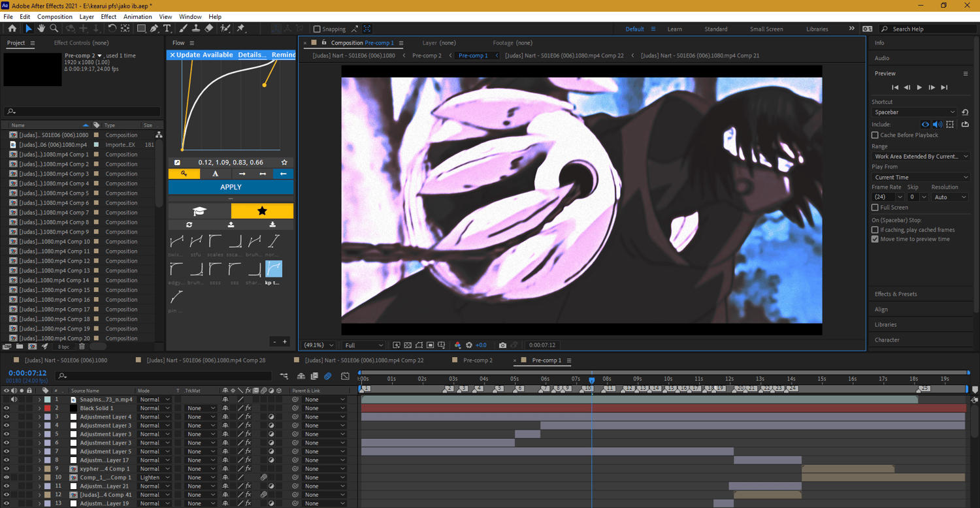Viewport: 980px width, 508px height.
Task: Select the Puppet Pin tool
Action: [x=240, y=29]
